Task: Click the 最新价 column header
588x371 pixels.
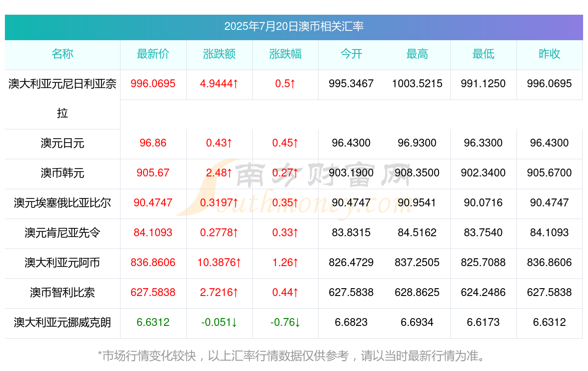Action: (153, 54)
